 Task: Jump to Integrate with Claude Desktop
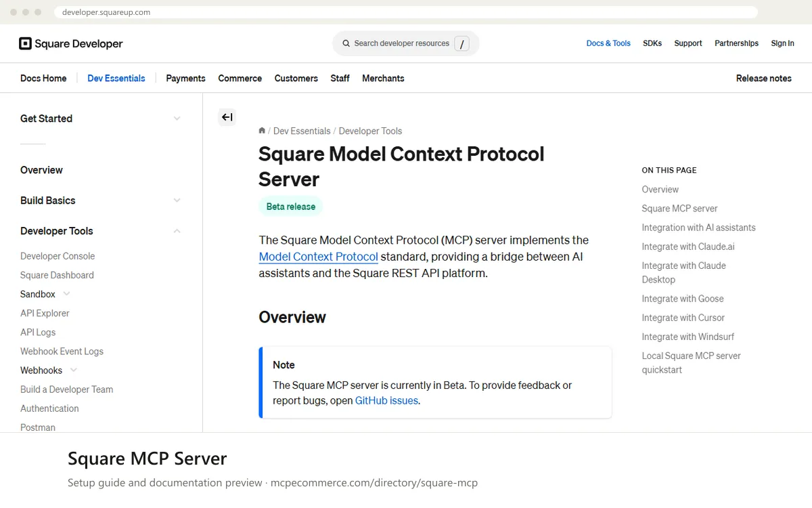coord(683,272)
